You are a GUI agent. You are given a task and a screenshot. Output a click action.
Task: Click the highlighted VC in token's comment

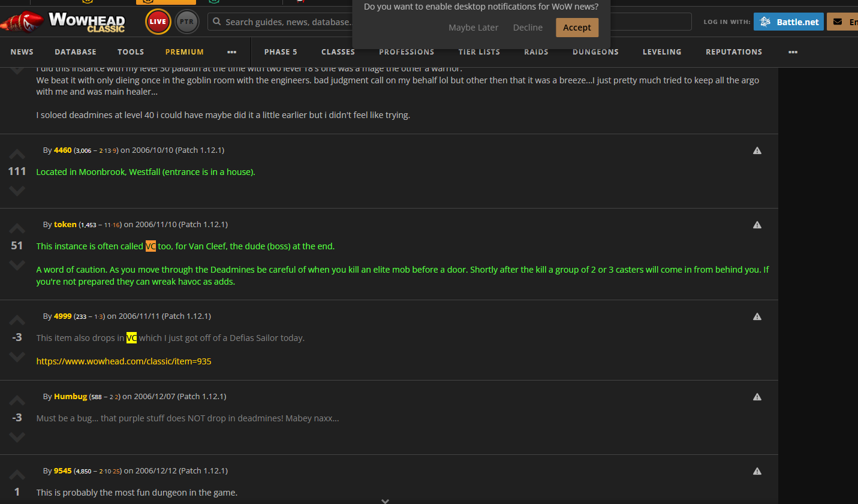[x=150, y=246]
